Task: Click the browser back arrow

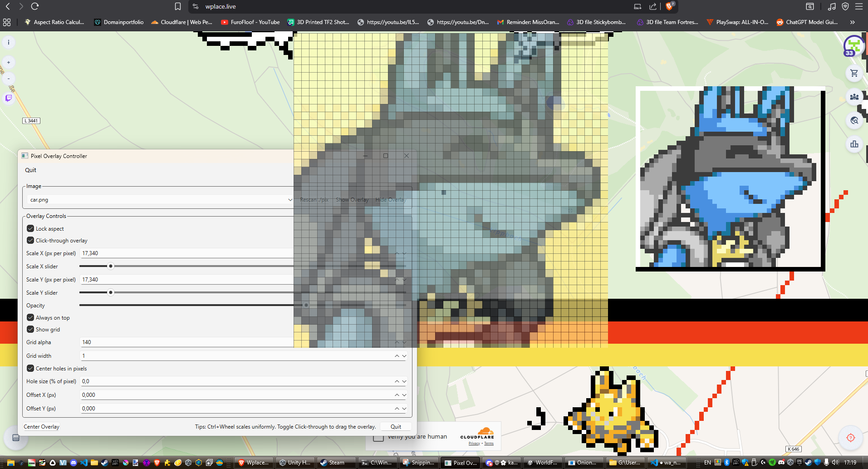Action: click(8, 6)
